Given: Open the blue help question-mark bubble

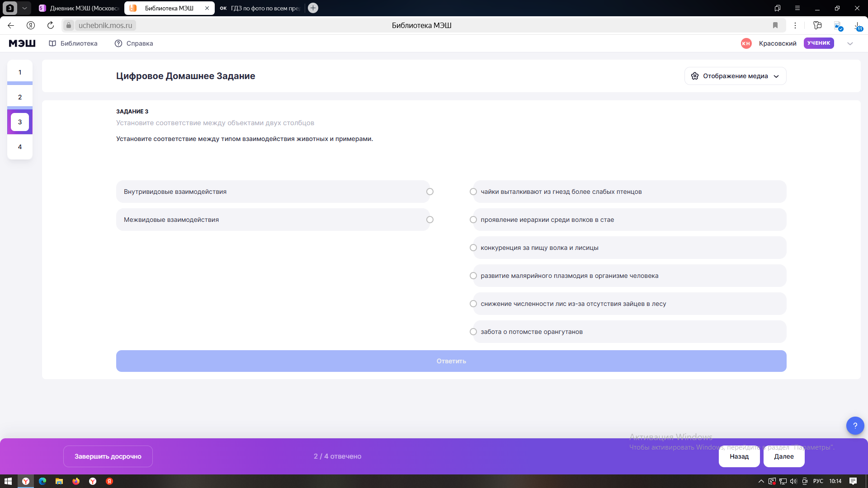Looking at the screenshot, I should (855, 425).
